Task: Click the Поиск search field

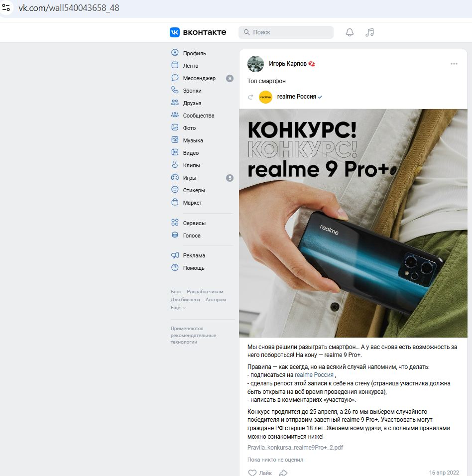Action: (x=285, y=32)
